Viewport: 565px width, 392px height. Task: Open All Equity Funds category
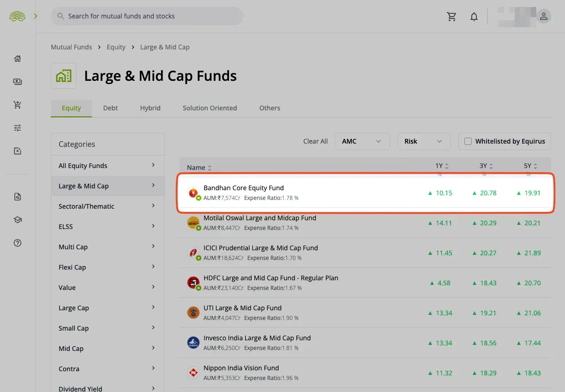tap(108, 166)
